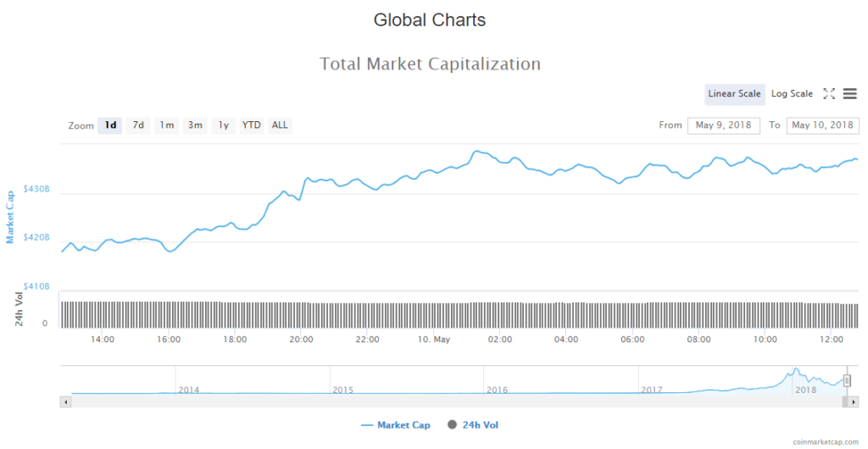Set zoom to 3m
This screenshot has width=868, height=449.
tap(195, 125)
